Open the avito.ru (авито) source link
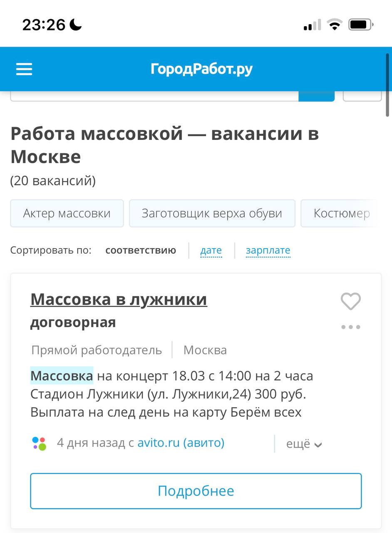Image resolution: width=392 pixels, height=533 pixels. [181, 443]
